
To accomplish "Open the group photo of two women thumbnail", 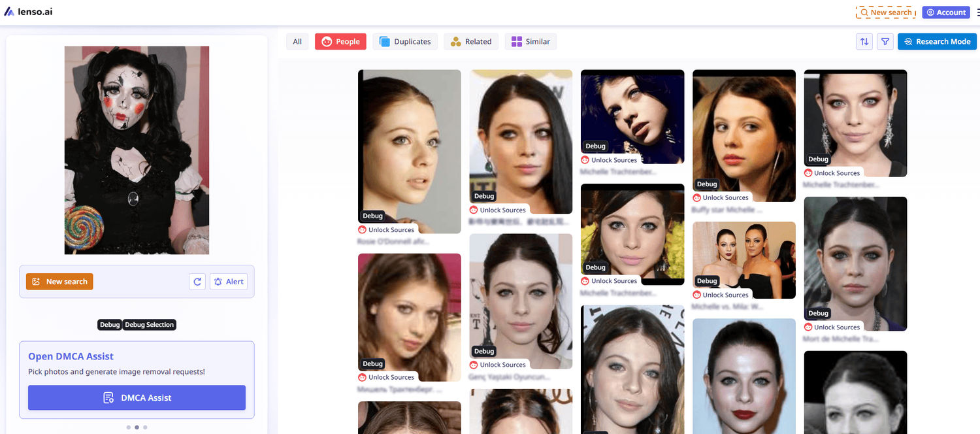I will (744, 260).
